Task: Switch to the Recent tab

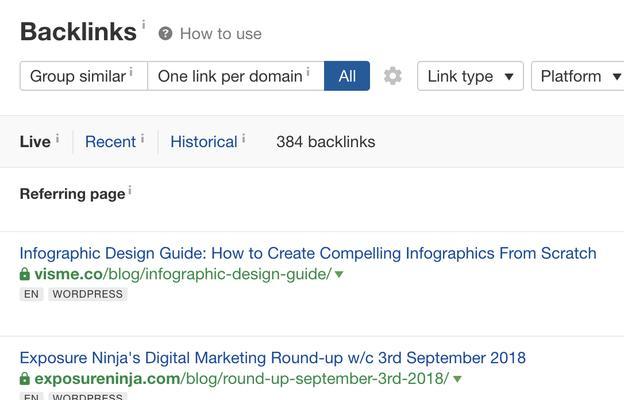Action: click(110, 142)
